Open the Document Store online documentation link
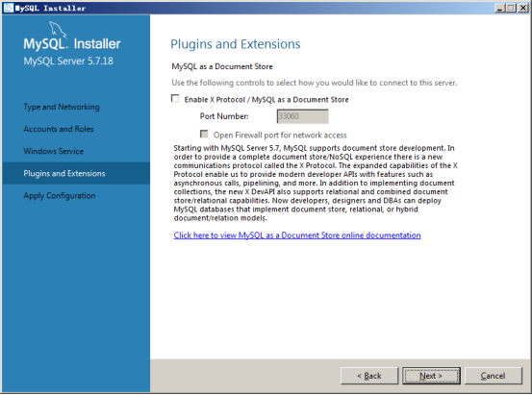 297,235
